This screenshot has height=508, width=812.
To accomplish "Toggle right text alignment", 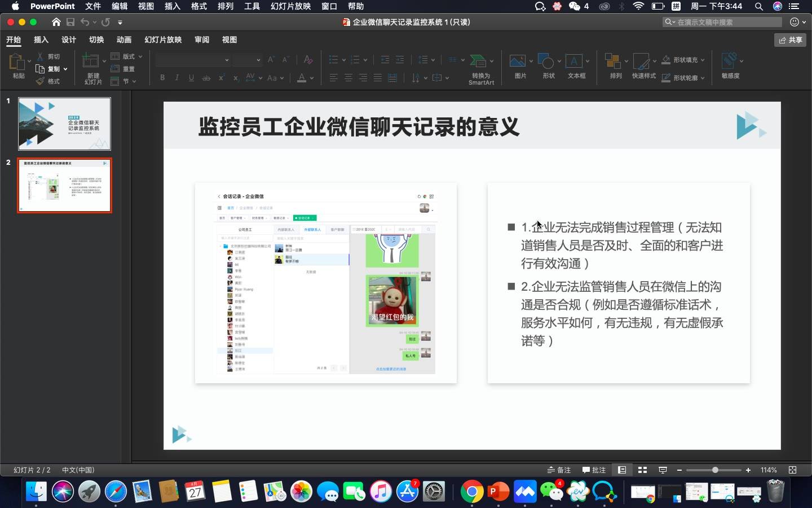I will pyautogui.click(x=363, y=78).
